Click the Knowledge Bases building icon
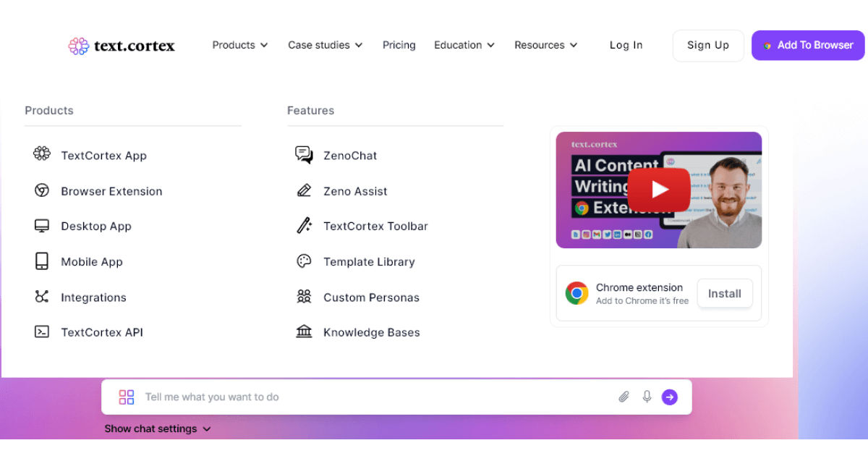Viewport: 868px width, 456px height. pyautogui.click(x=304, y=332)
